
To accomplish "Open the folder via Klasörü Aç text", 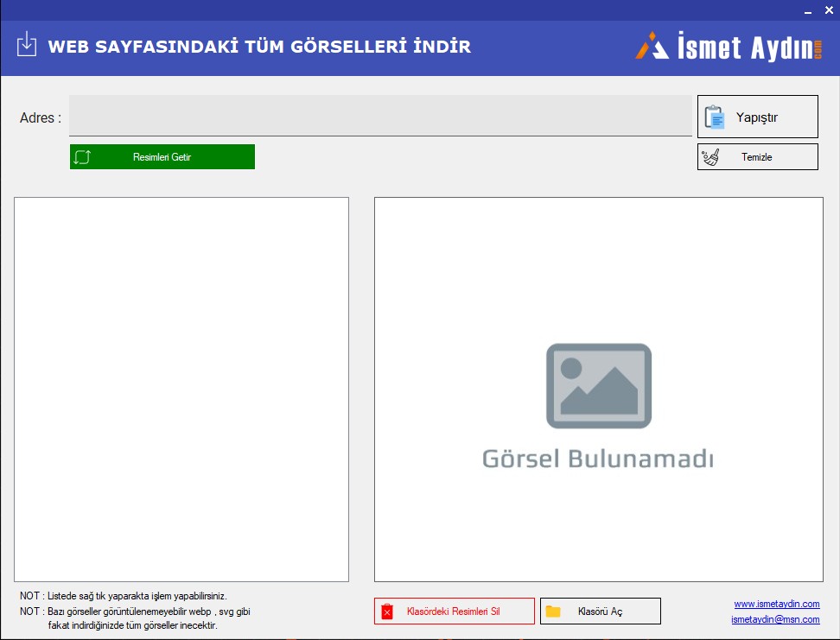I will pyautogui.click(x=600, y=611).
